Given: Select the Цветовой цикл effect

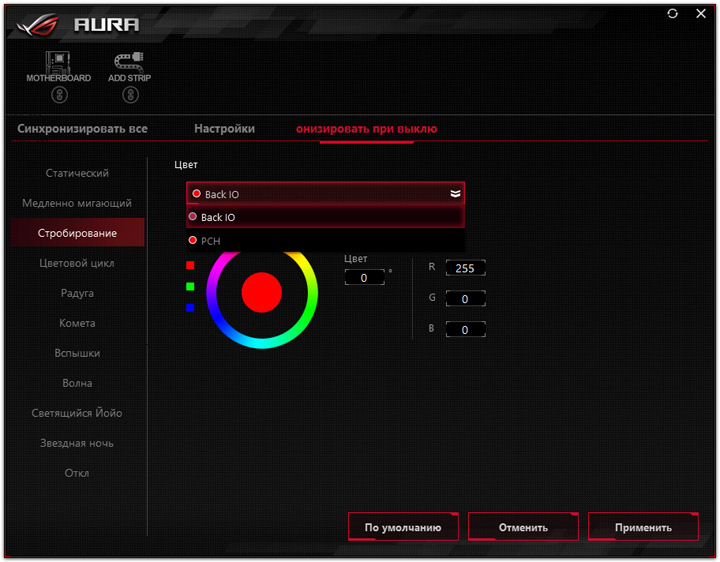Looking at the screenshot, I should click(x=77, y=263).
